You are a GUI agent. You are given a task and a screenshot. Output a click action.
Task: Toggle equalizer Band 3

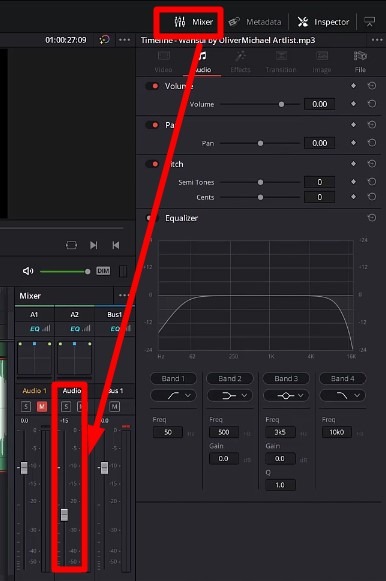click(286, 378)
